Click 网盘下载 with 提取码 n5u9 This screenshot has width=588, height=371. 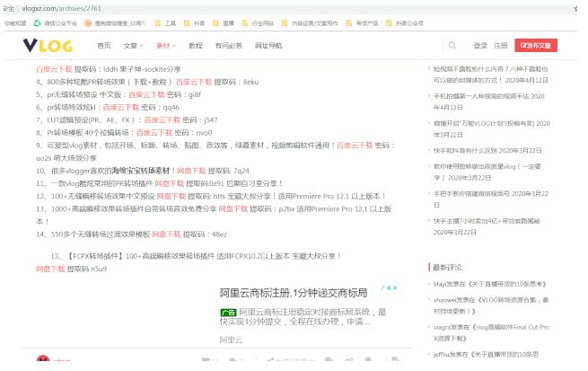pyautogui.click(x=50, y=269)
